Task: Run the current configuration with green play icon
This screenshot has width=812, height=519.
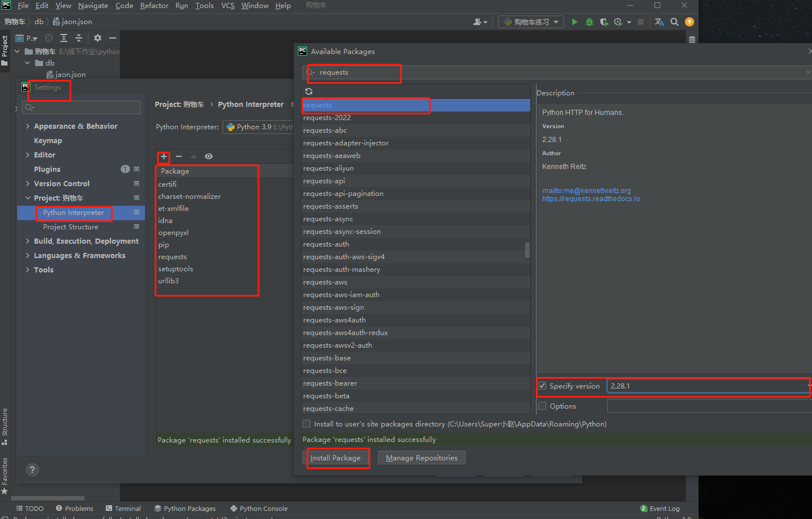Action: 574,22
